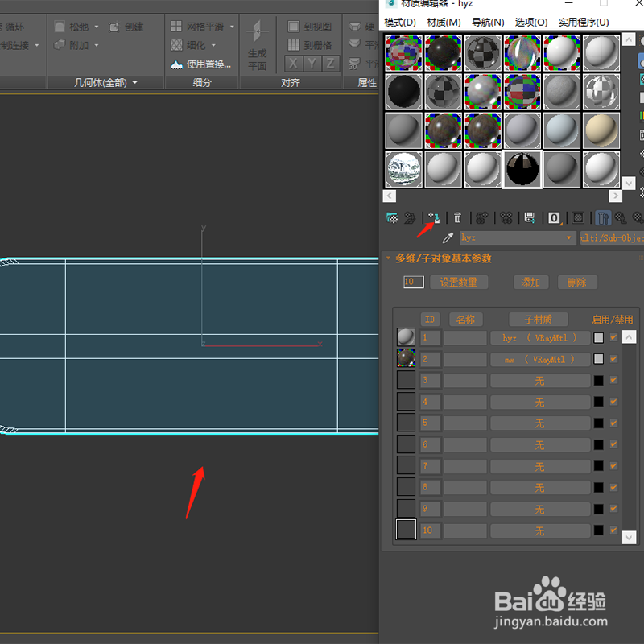Viewport: 644px width, 644px height.
Task: Click the sub-material count field showing 10
Action: 413,282
